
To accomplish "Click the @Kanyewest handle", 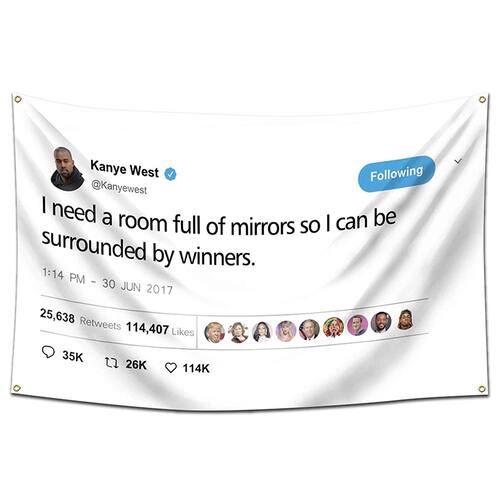I will click(119, 187).
